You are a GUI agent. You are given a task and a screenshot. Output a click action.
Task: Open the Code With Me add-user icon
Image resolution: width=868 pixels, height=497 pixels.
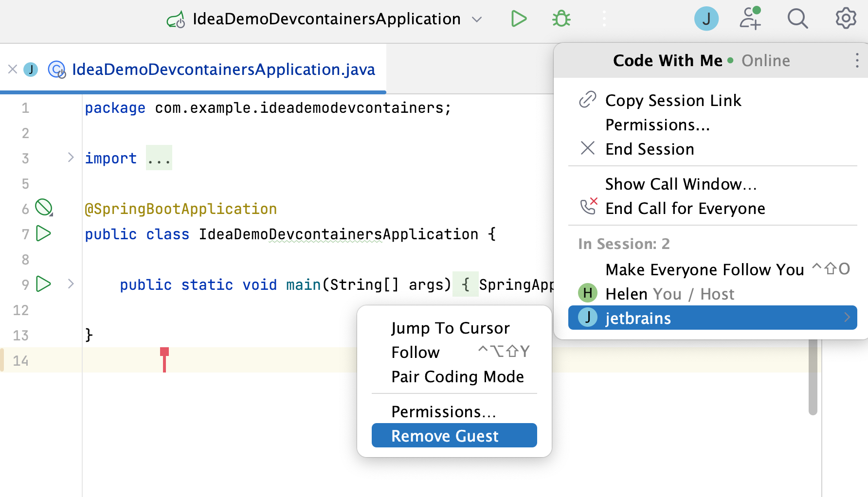coord(750,19)
